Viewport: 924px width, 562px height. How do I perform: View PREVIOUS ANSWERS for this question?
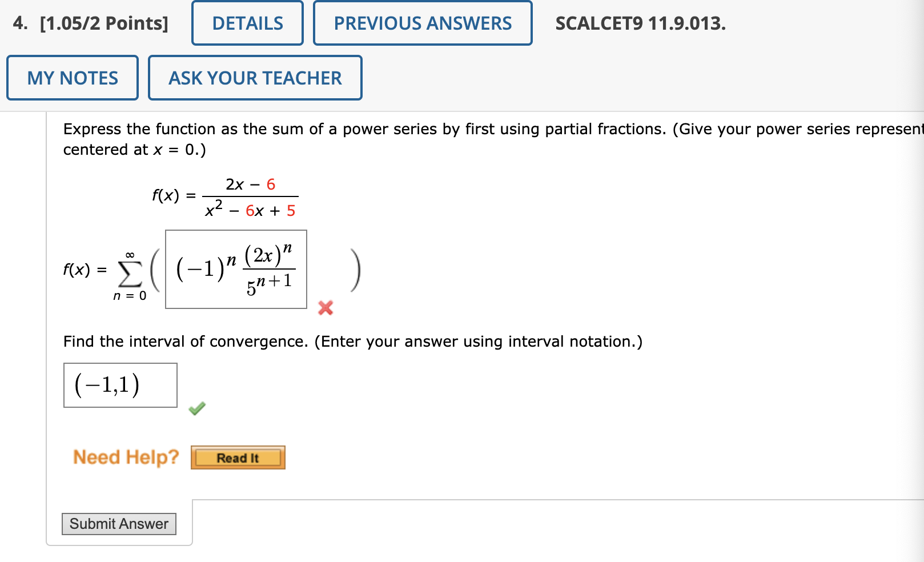coord(423,23)
